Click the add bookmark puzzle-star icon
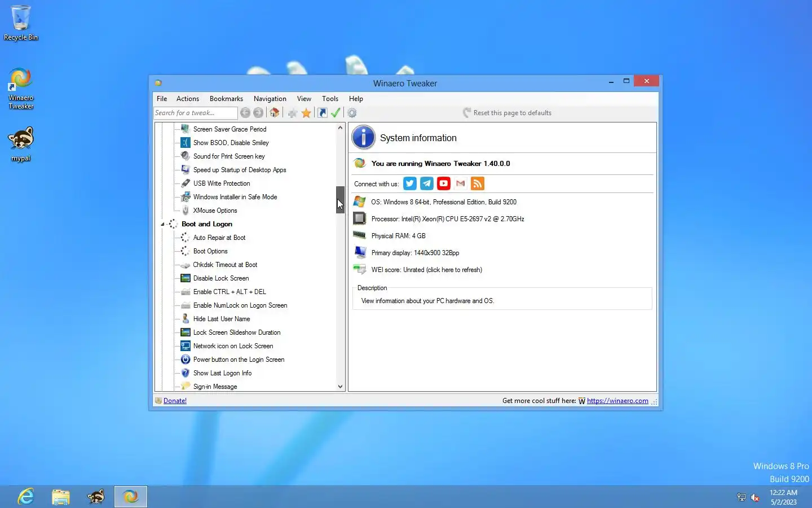Screen dimensions: 812x508 point(293,113)
